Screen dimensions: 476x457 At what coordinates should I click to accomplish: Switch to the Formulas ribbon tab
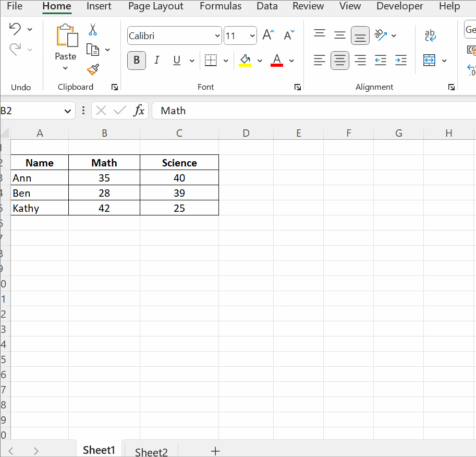point(220,6)
